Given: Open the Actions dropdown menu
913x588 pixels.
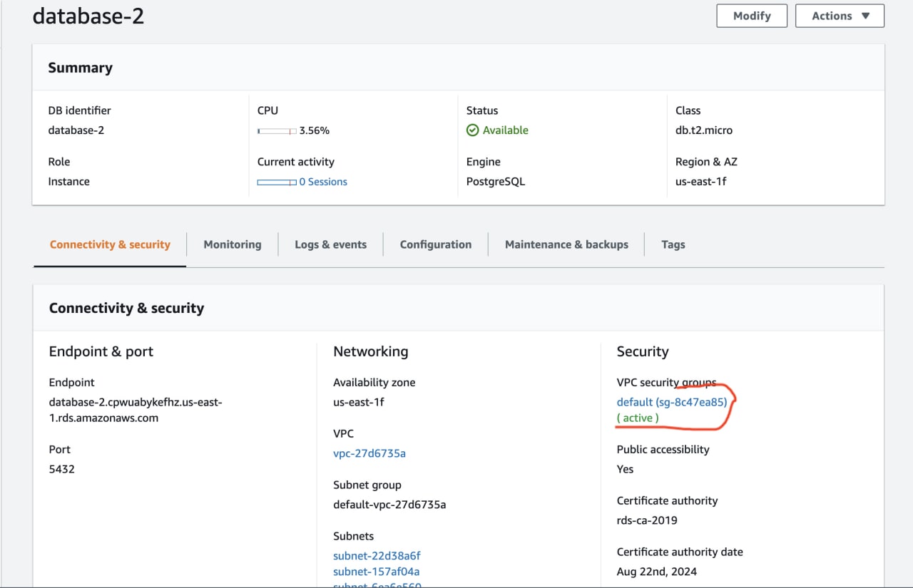Looking at the screenshot, I should pyautogui.click(x=840, y=16).
